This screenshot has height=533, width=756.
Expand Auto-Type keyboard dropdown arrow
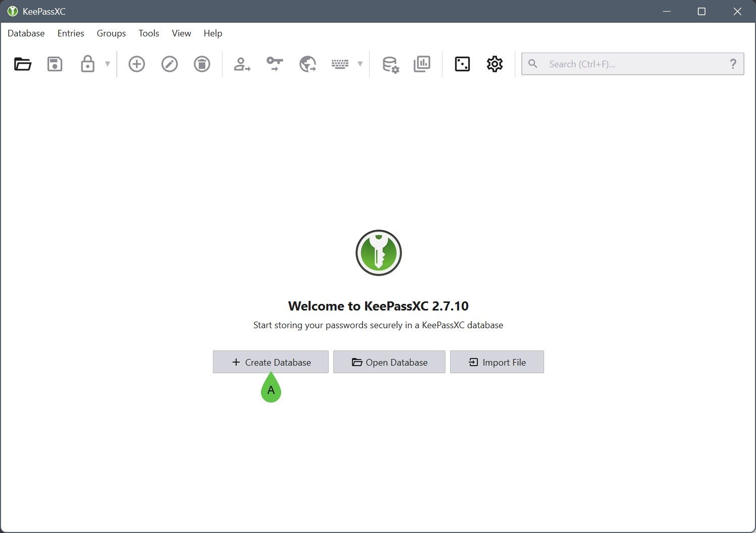coord(360,64)
